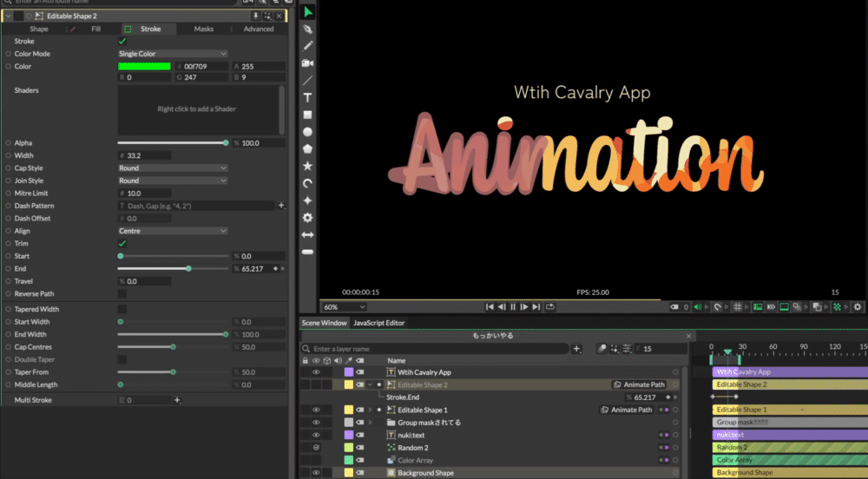The image size is (868, 479).
Task: Close the Editable Shape 2 attribute panel
Action: (279, 16)
